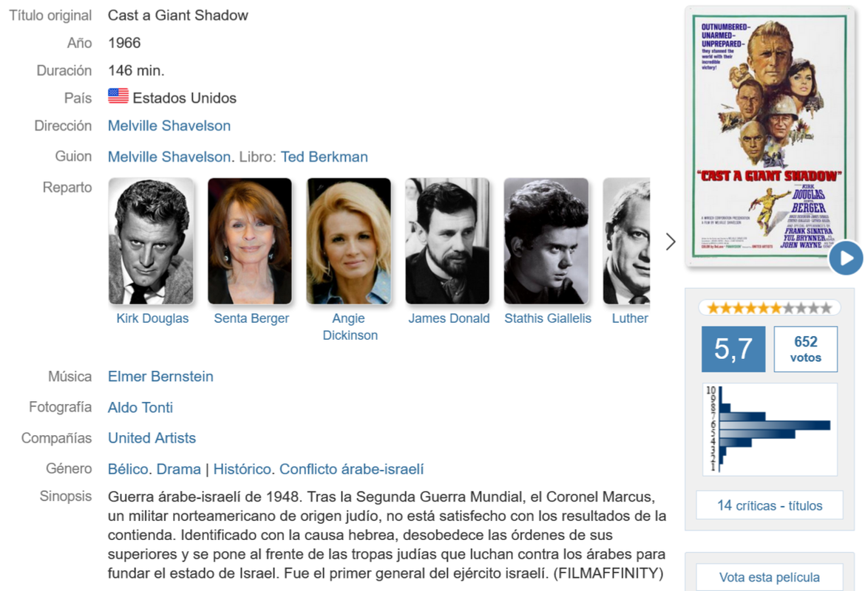Select Conflicto árabe-israelí genre topic

351,468
